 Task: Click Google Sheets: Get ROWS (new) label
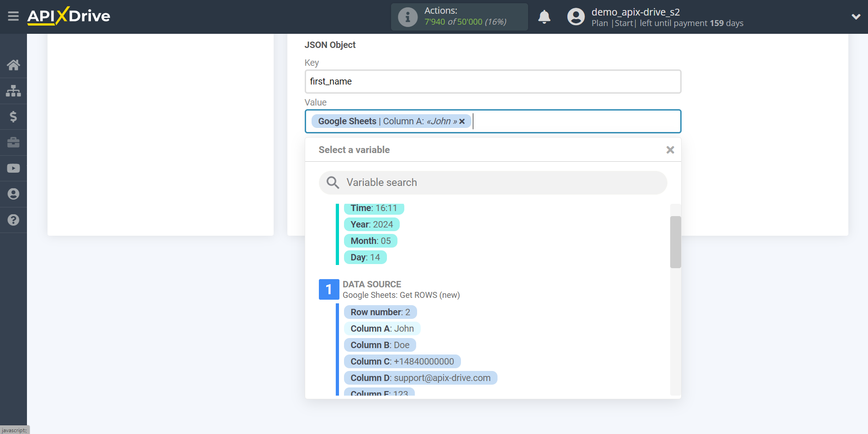(401, 295)
